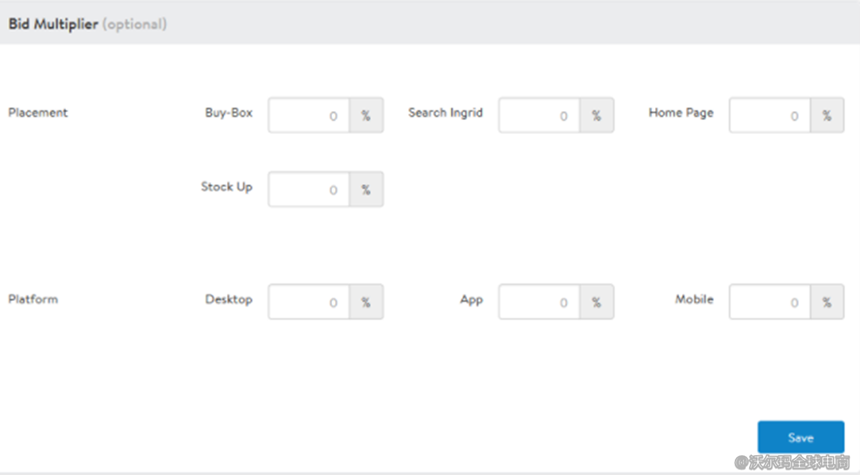
Task: Click the Search Ingrid text label
Action: tap(445, 112)
